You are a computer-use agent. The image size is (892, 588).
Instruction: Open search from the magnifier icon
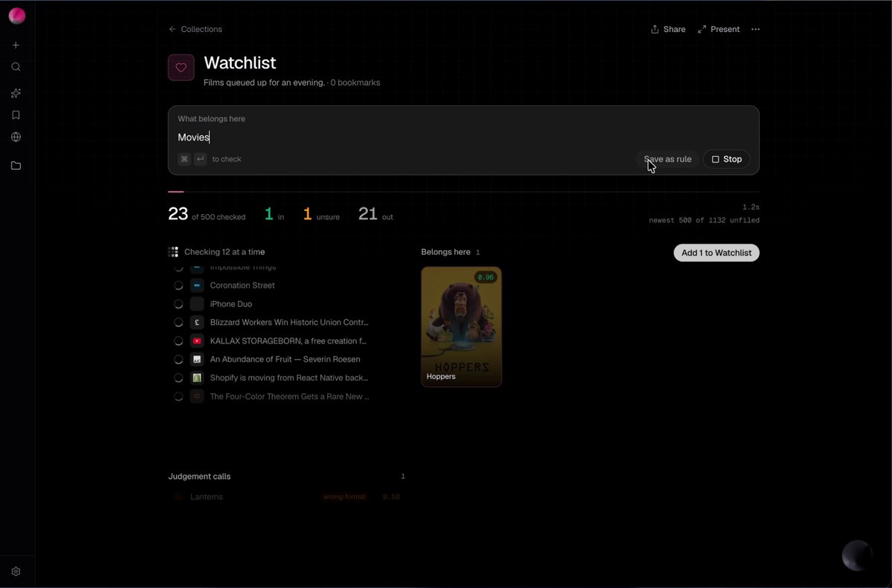tap(16, 67)
